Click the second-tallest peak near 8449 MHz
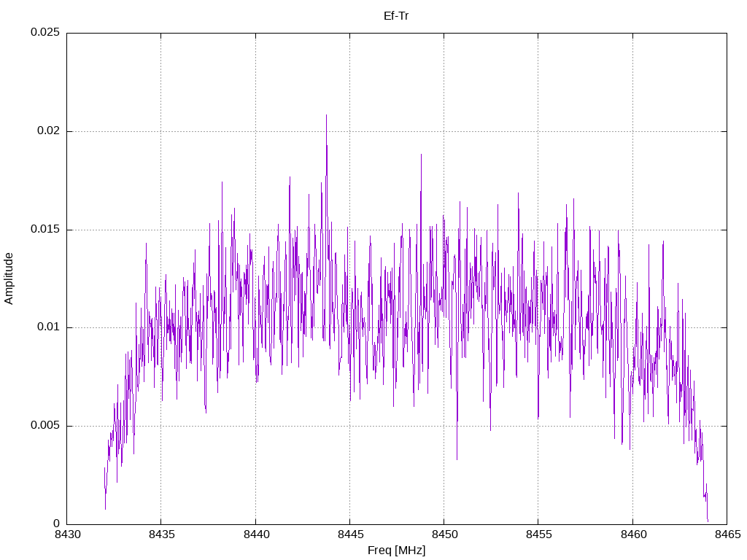747x560 pixels. point(421,155)
